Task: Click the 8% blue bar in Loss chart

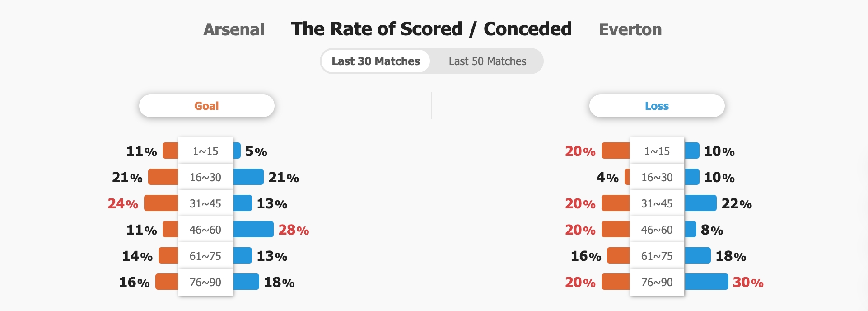Action: 691,229
